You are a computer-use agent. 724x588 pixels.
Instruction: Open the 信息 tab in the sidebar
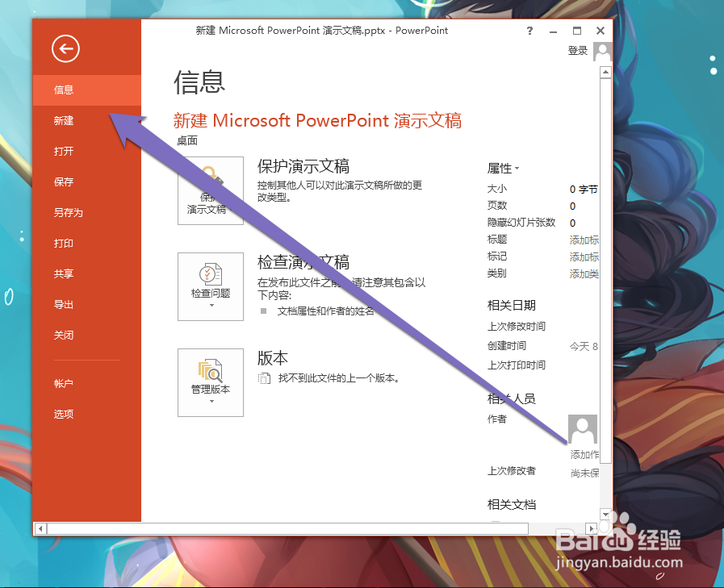tap(87, 90)
